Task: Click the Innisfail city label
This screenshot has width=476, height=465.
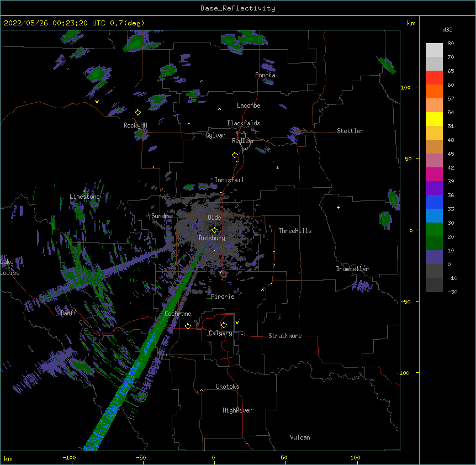Action: click(x=229, y=180)
